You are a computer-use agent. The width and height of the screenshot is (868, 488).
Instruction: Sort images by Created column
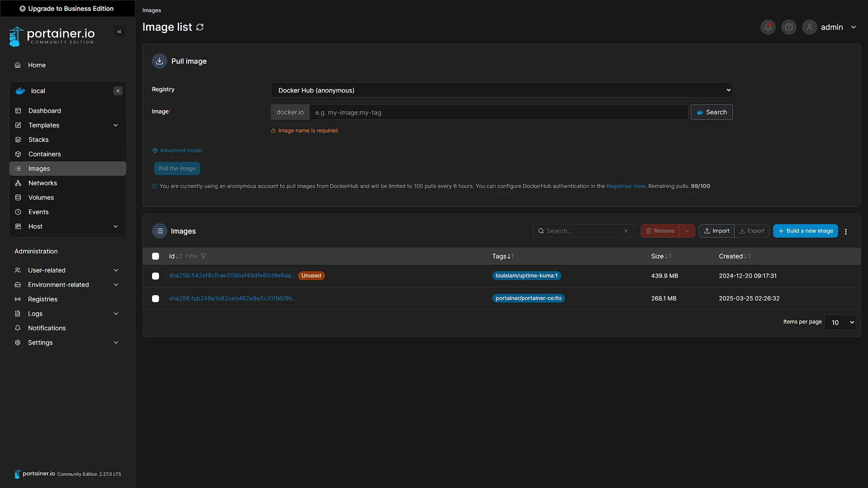735,256
